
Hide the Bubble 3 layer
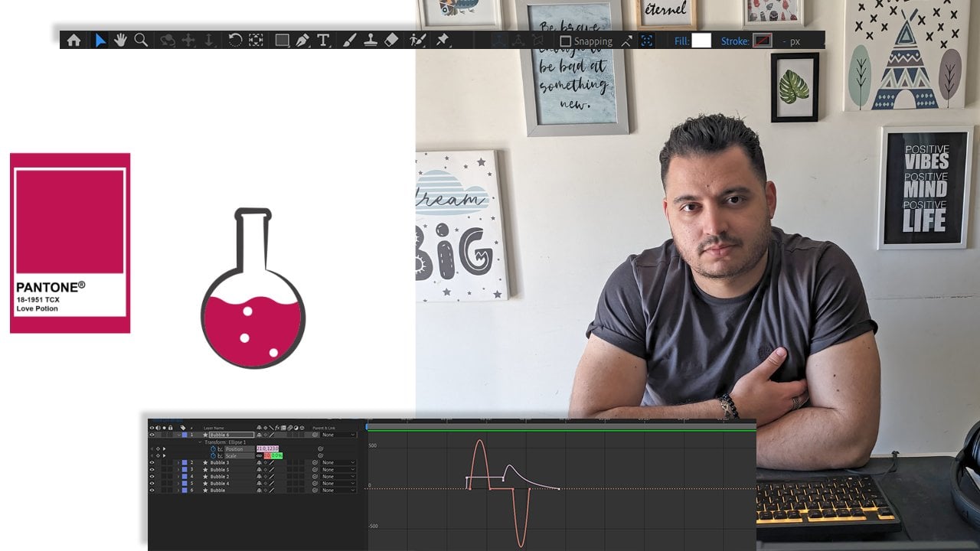152,463
